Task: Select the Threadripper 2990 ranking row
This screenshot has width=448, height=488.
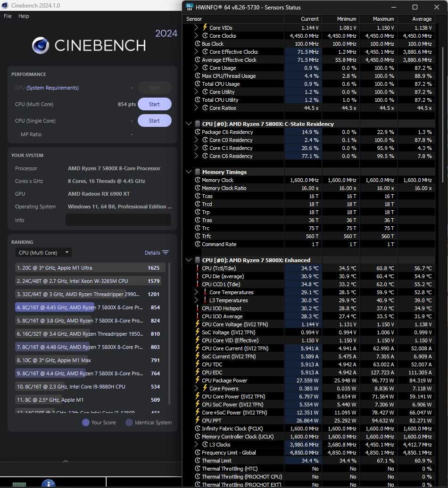Action: (x=88, y=294)
